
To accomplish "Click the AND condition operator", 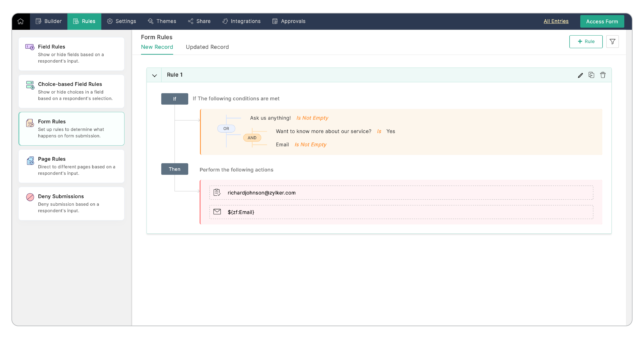I will (252, 138).
